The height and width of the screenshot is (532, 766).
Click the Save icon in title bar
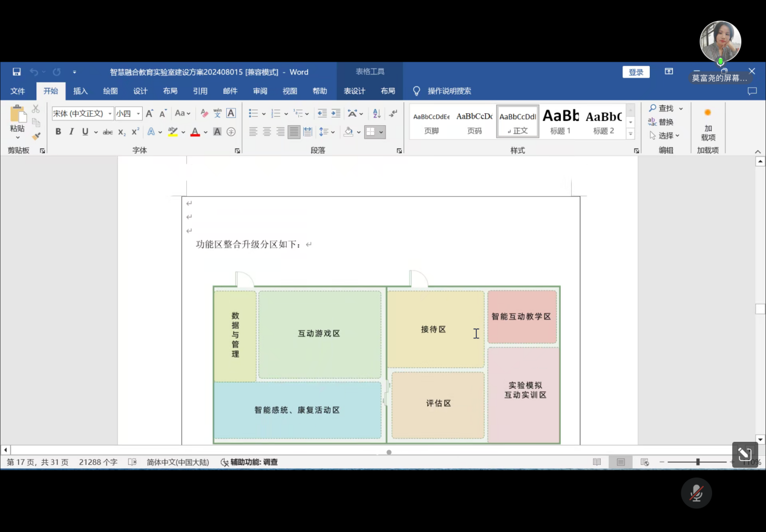17,72
